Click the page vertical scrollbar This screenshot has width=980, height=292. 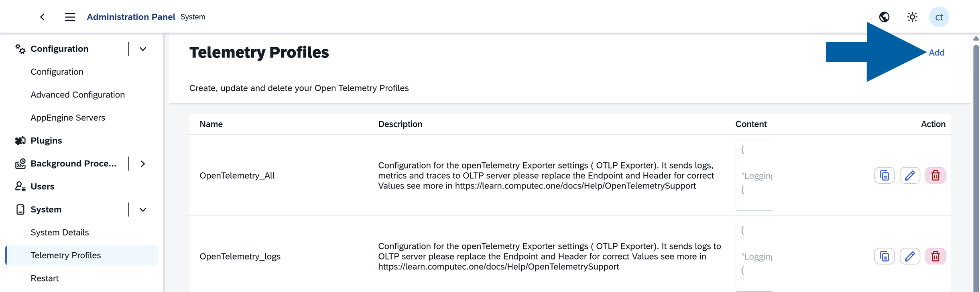pos(976,168)
